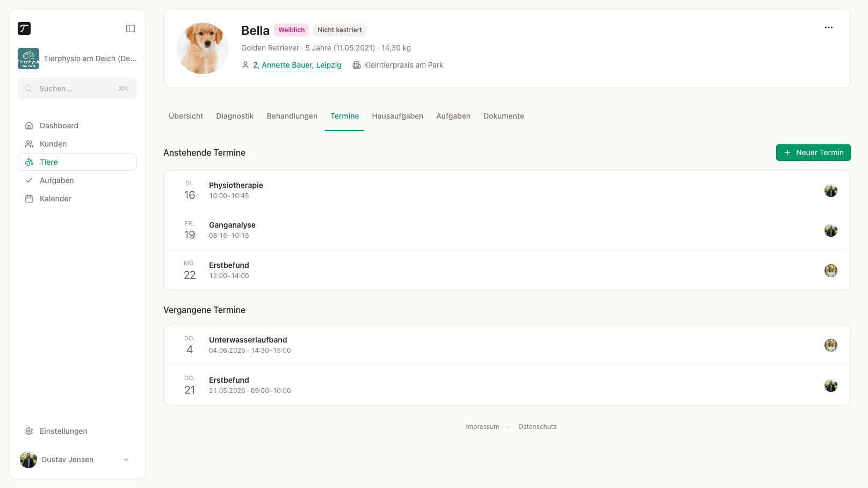Click the Kleintierpraxis am Park text

[x=403, y=65]
